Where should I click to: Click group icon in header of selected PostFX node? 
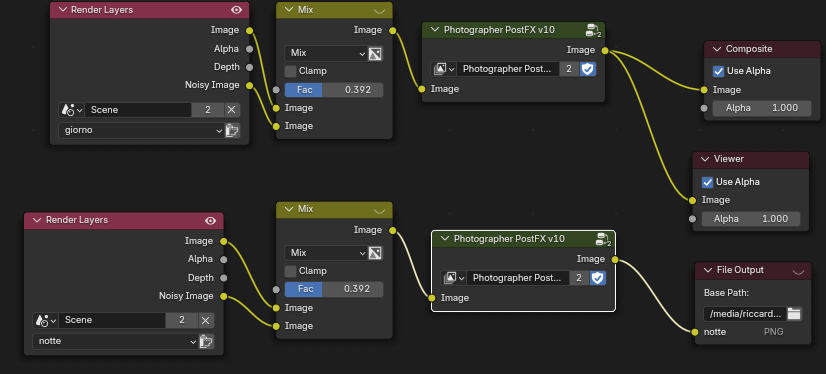pyautogui.click(x=604, y=240)
